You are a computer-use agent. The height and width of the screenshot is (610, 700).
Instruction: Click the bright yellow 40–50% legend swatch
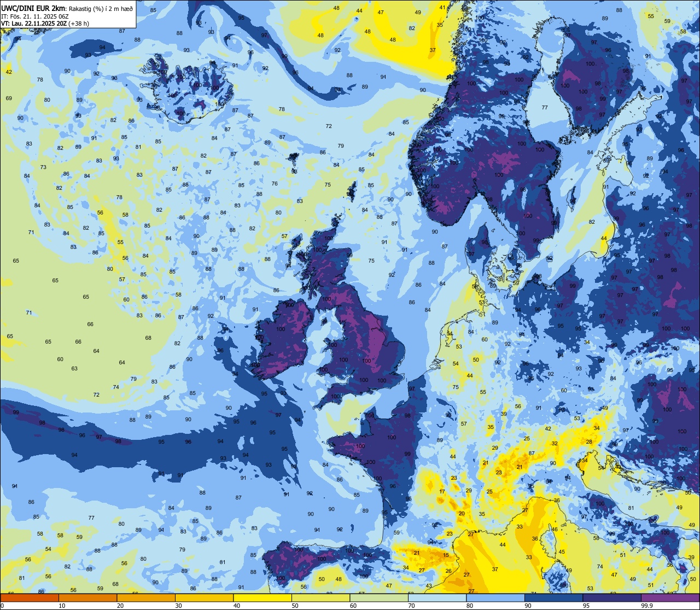(262, 597)
